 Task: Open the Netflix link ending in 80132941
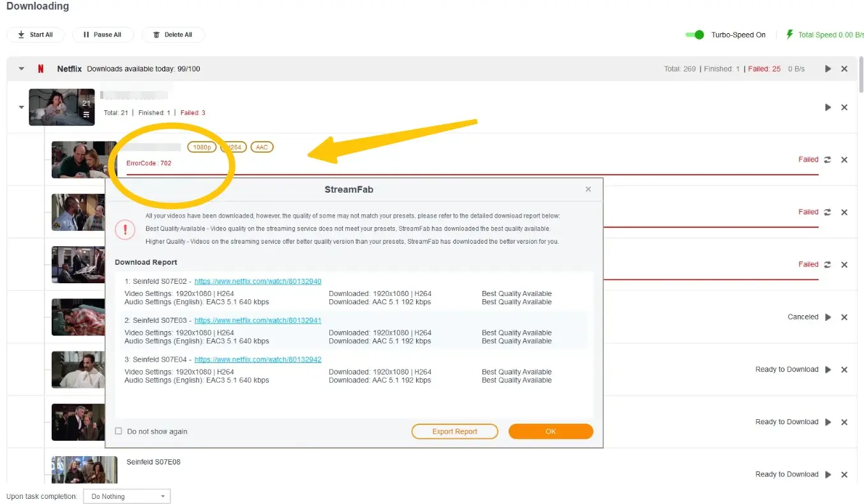pyautogui.click(x=258, y=320)
